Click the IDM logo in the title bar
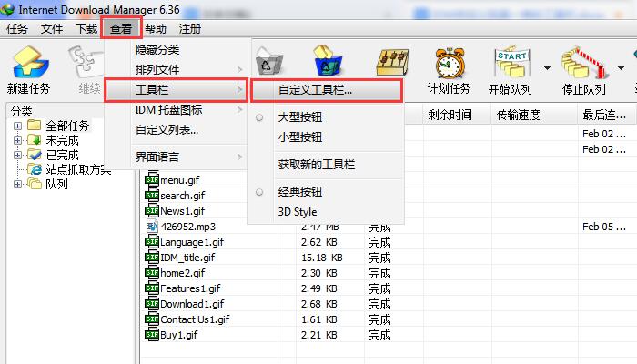This screenshot has width=637, height=364. pyautogui.click(x=7, y=9)
